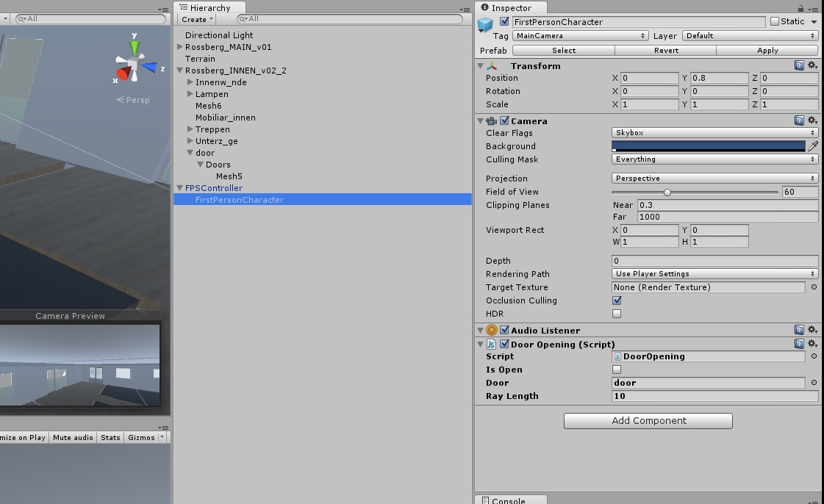Check the Is Open checkbox
Screen dimensions: 824x504
pos(616,370)
